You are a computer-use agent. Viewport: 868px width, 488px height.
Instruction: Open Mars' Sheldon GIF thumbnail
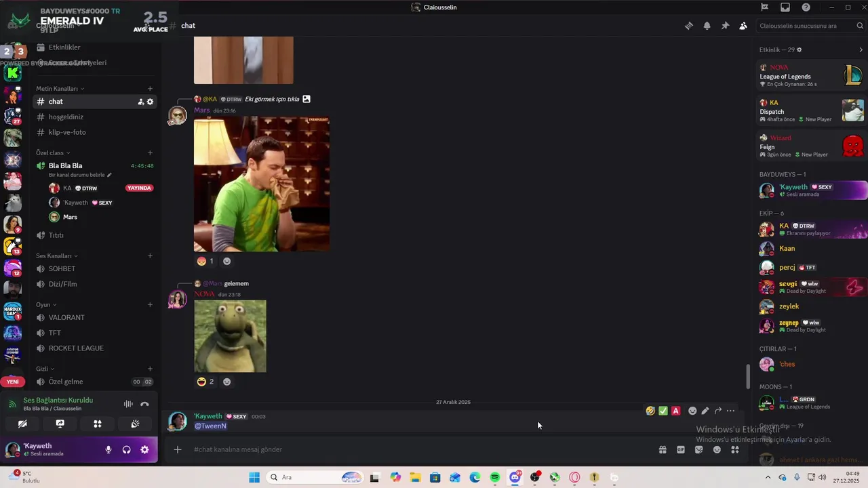click(262, 184)
